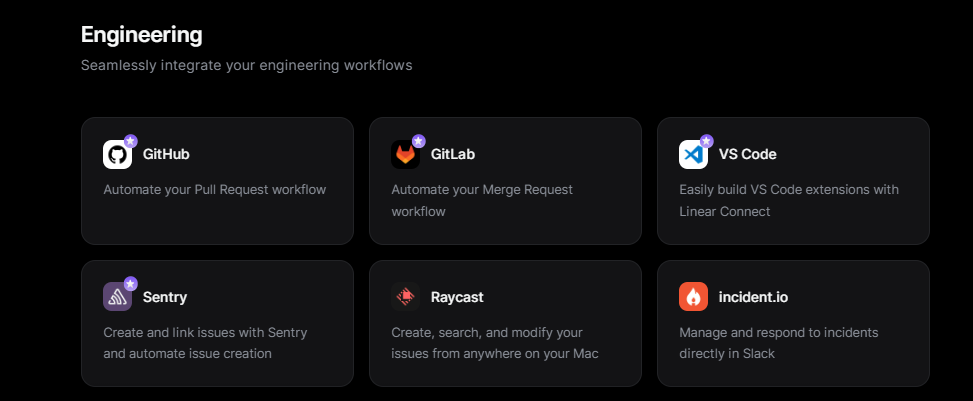Click the star badge on GitLab icon
Viewport: 973px width, 401px height.
(x=418, y=142)
